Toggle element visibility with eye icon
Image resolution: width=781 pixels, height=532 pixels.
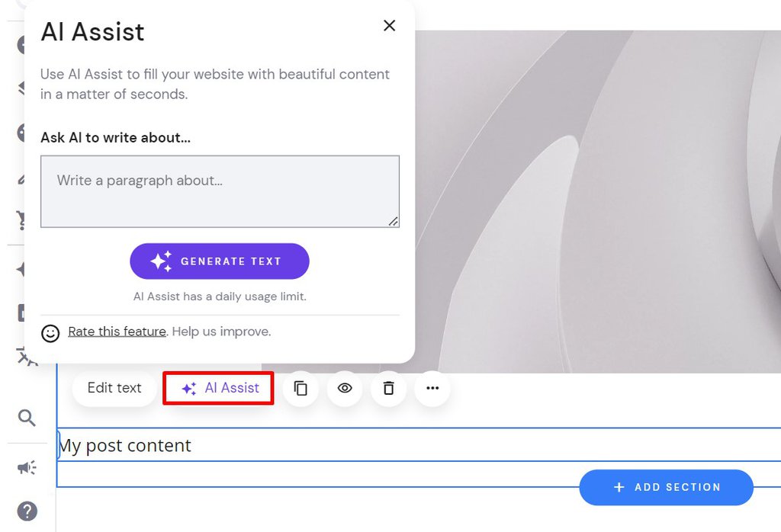tap(345, 388)
